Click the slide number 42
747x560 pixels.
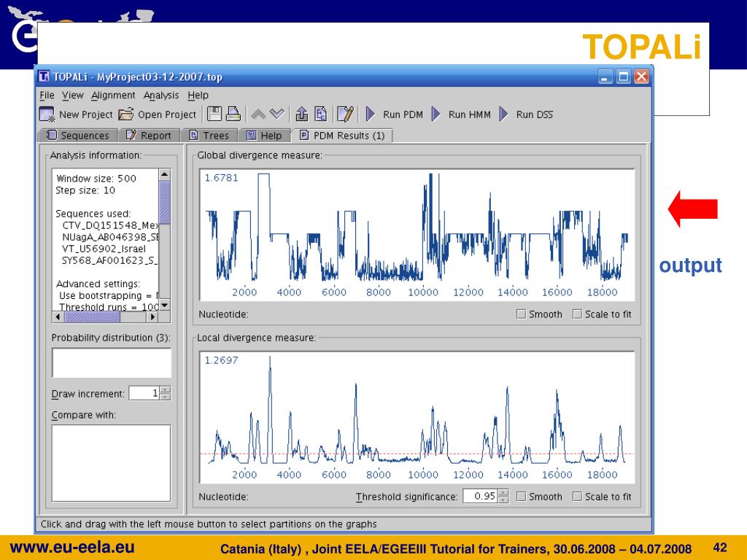coord(720,548)
